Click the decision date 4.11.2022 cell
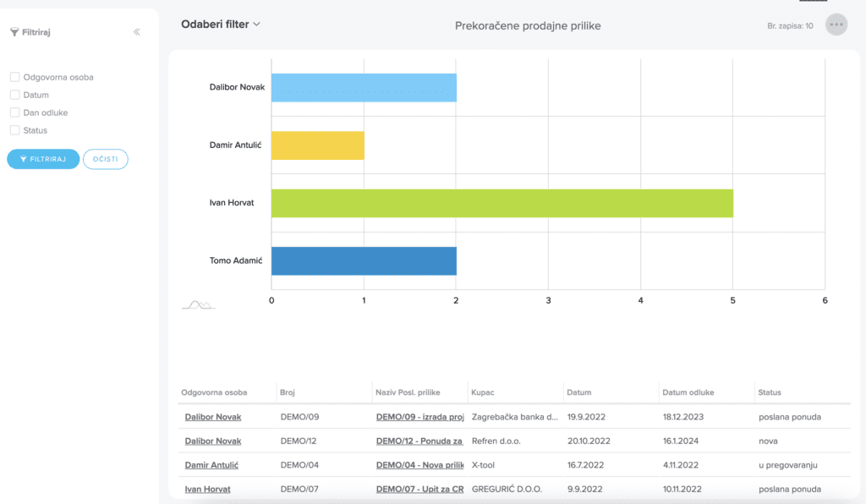 coord(681,465)
